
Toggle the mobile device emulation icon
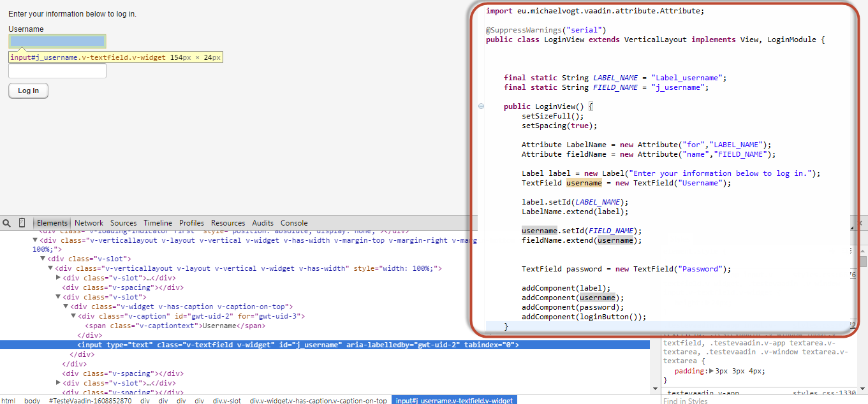[x=22, y=223]
